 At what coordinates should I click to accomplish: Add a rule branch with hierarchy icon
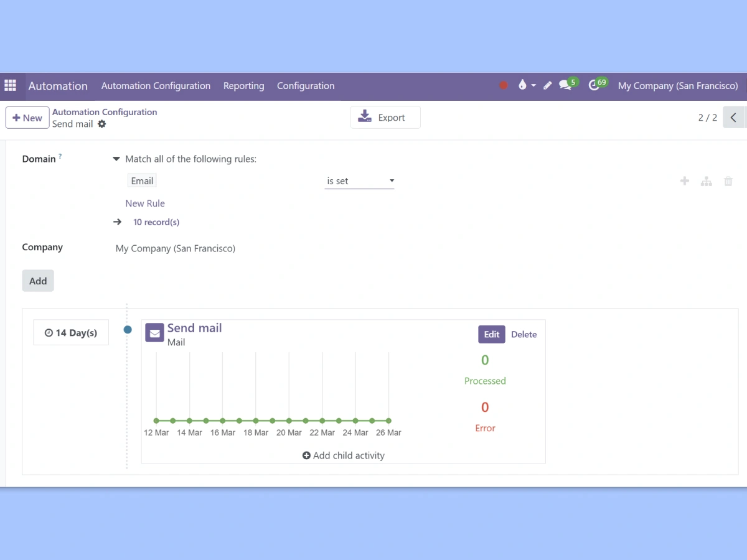click(706, 181)
